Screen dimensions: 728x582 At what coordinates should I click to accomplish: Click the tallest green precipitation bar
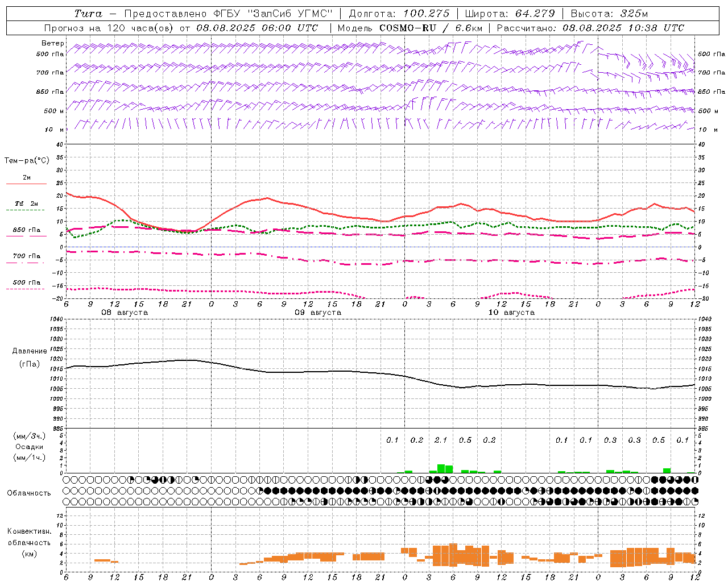click(x=441, y=468)
